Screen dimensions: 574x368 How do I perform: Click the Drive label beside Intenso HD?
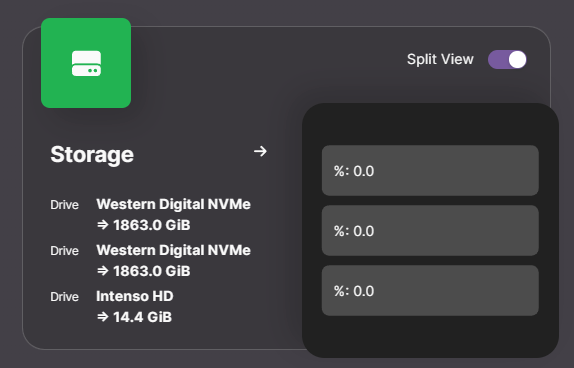(x=64, y=297)
